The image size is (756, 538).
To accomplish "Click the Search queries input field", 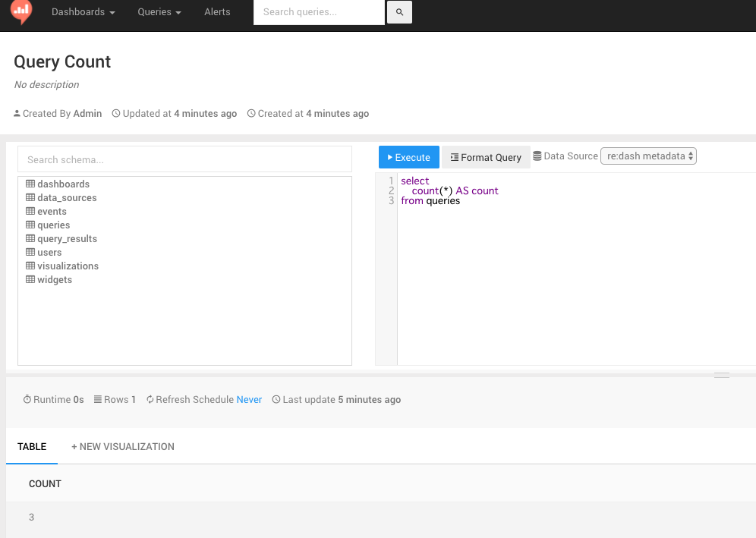I will click(320, 12).
